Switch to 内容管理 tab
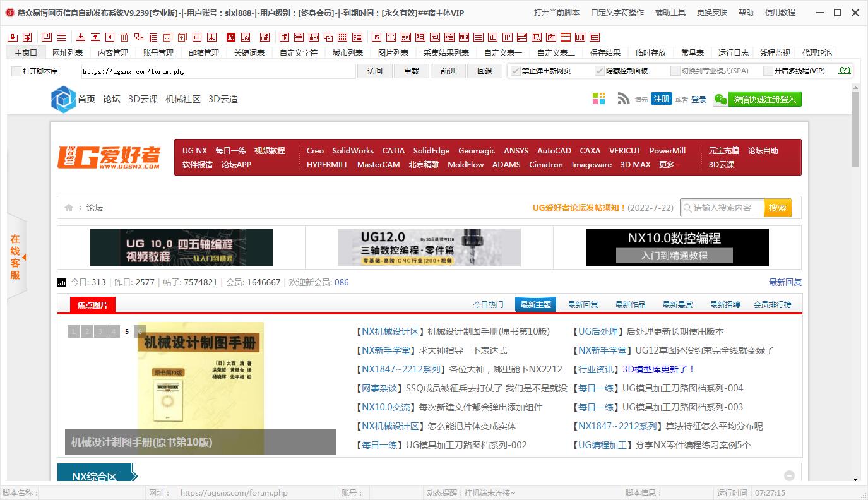The image size is (868, 500). [x=113, y=53]
